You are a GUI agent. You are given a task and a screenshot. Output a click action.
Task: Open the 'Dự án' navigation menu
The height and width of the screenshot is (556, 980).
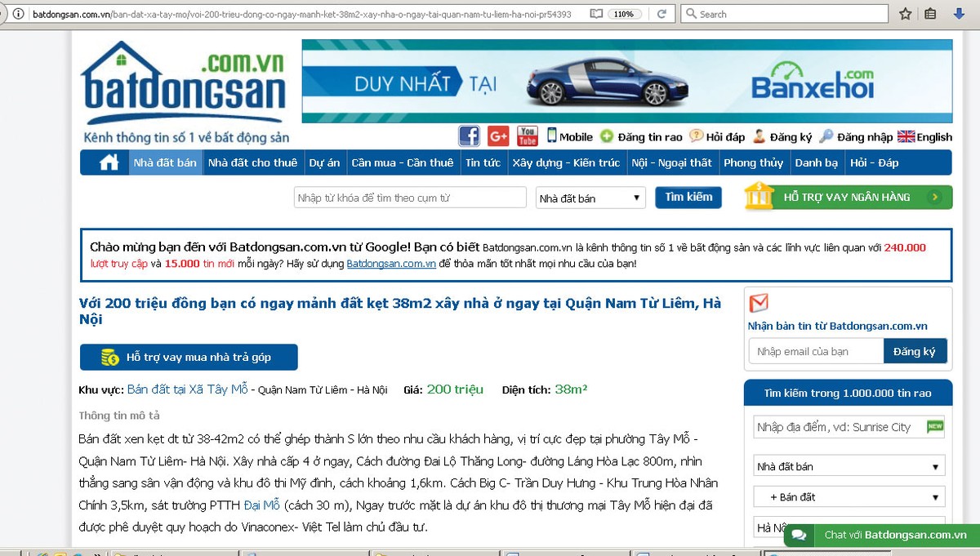324,162
